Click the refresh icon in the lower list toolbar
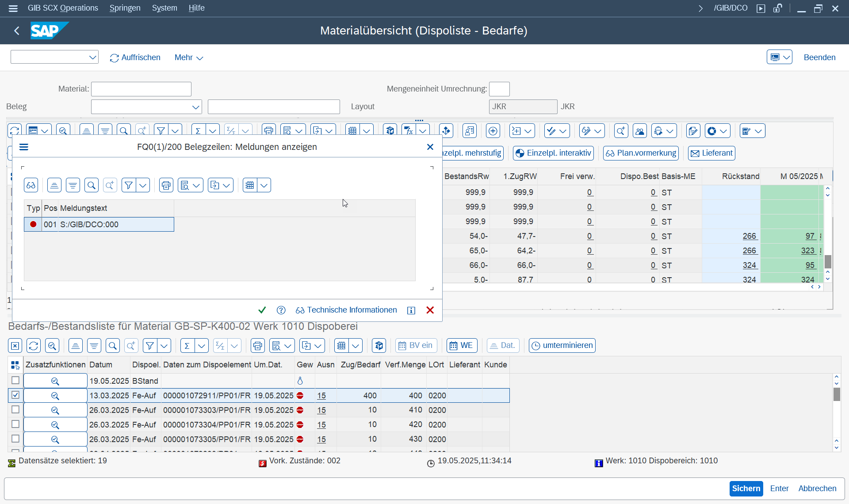The height and width of the screenshot is (504, 849). [34, 346]
